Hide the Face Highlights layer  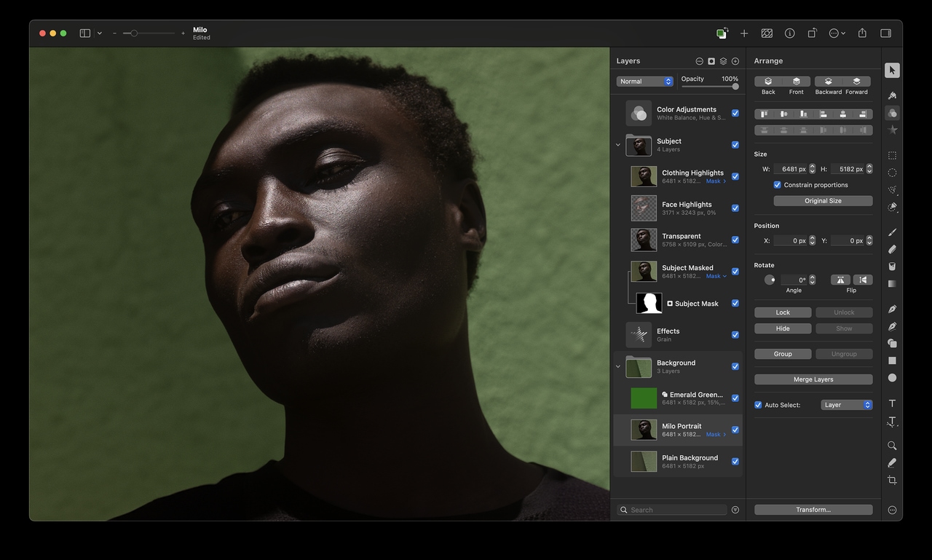point(735,208)
